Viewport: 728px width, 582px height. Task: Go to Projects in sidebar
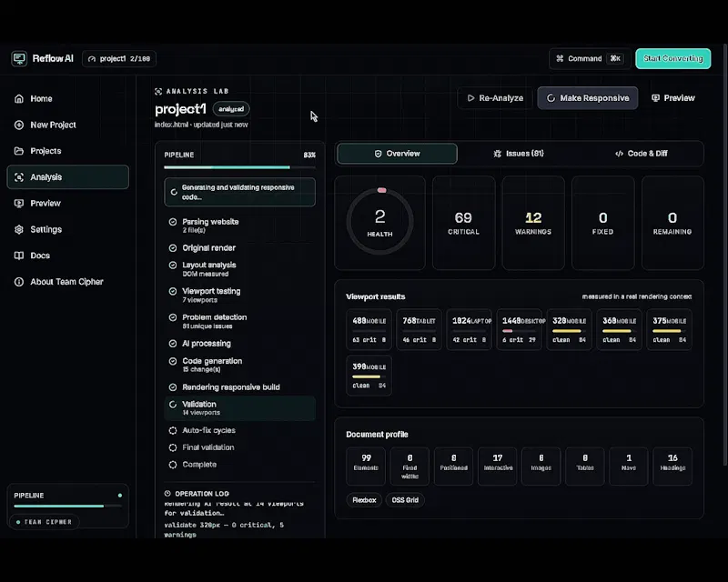pos(67,151)
